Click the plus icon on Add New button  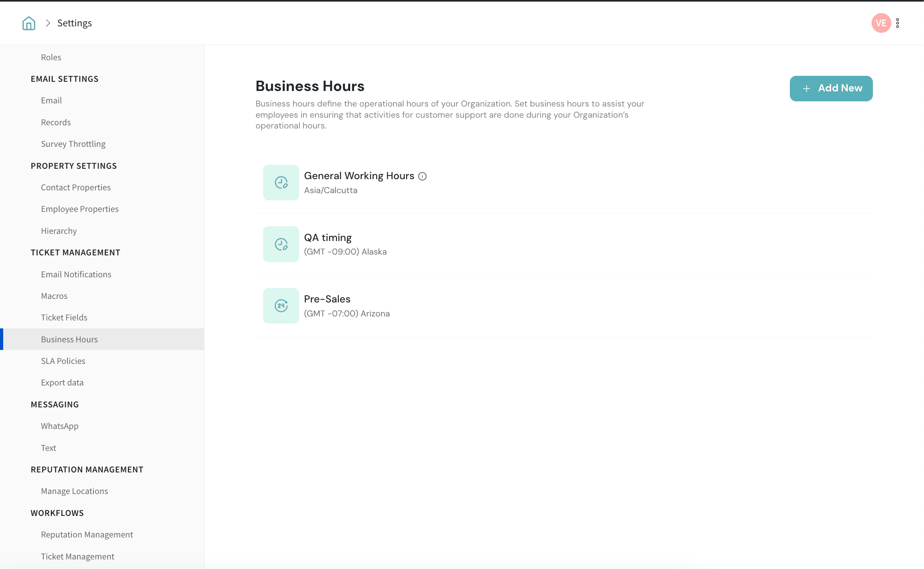807,88
